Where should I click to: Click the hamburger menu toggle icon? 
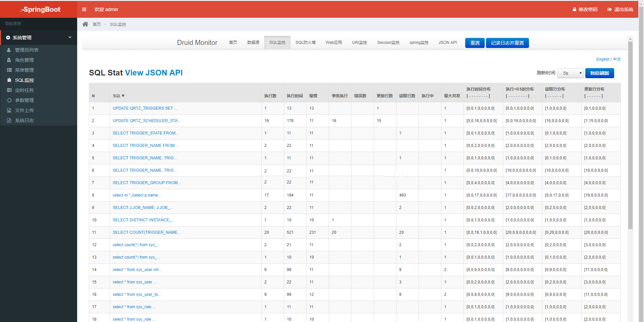pyautogui.click(x=84, y=9)
